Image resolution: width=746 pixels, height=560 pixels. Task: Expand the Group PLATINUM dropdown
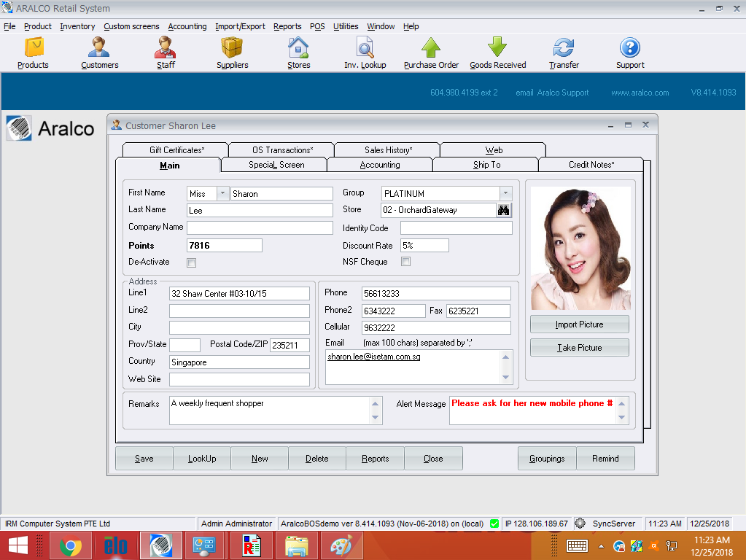pyautogui.click(x=506, y=193)
